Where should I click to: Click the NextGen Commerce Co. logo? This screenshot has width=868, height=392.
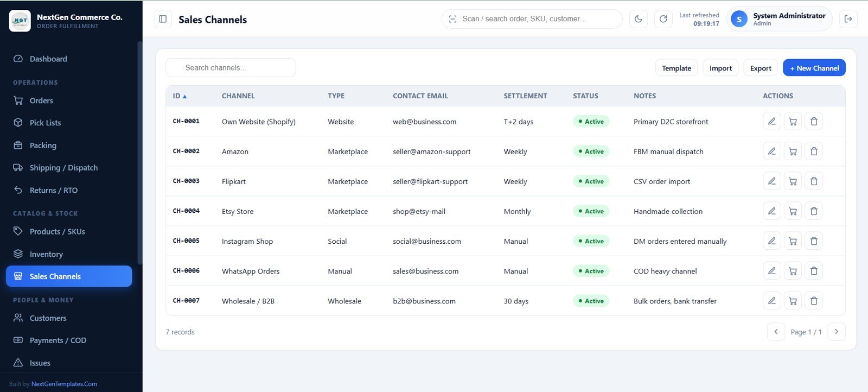(20, 21)
